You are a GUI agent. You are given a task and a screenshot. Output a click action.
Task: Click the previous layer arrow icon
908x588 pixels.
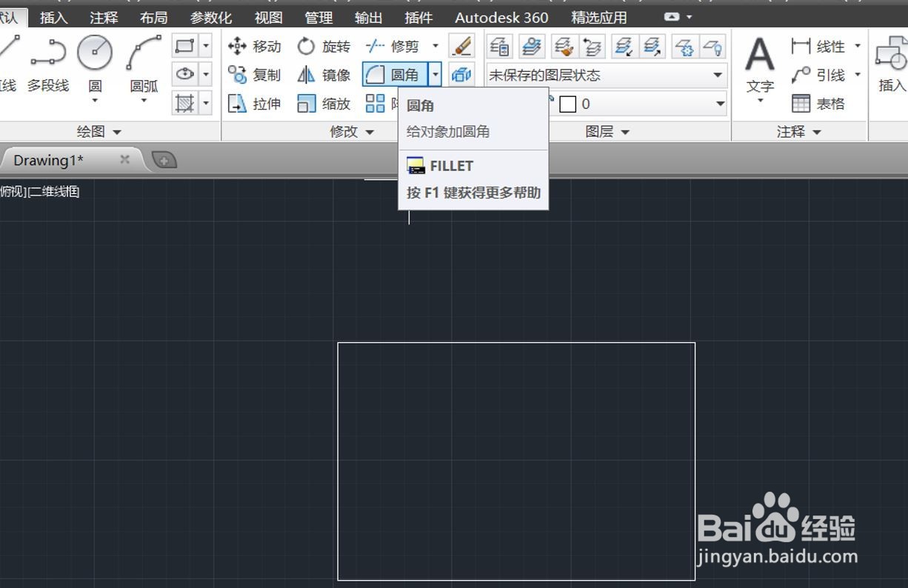click(592, 47)
